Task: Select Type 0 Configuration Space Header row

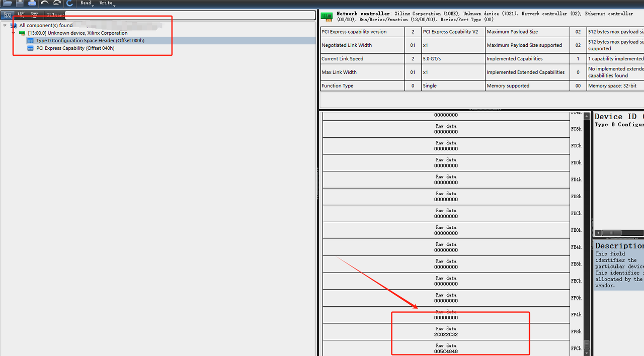Action: pyautogui.click(x=171, y=40)
